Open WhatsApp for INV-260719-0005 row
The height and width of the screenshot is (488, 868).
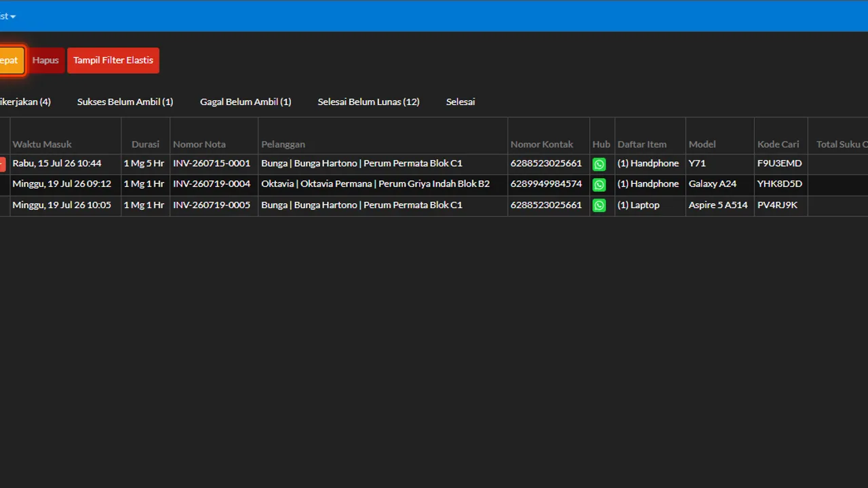pos(599,205)
